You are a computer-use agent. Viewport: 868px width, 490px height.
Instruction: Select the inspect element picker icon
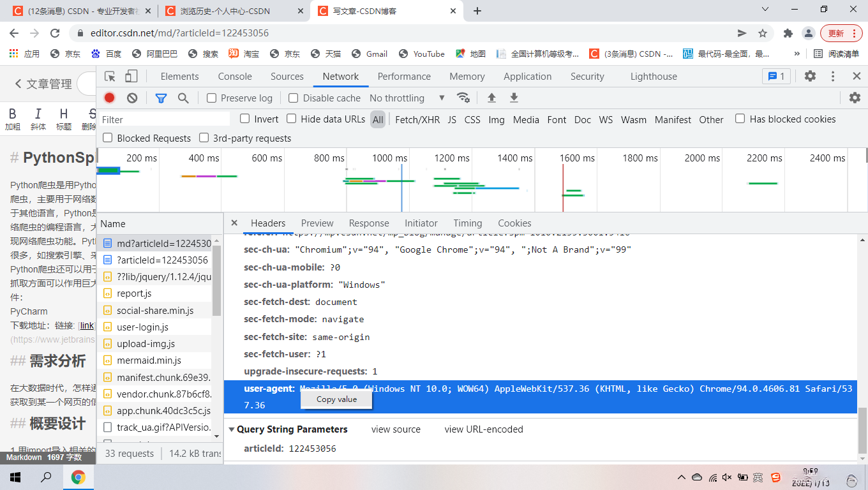point(110,77)
